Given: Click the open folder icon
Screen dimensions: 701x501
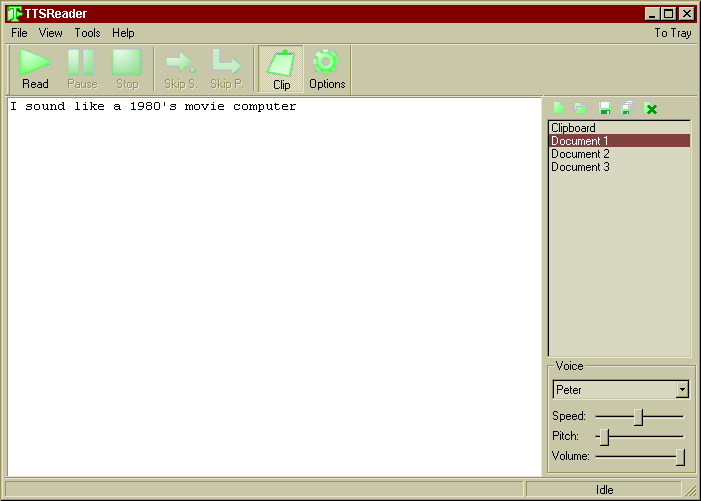Looking at the screenshot, I should pyautogui.click(x=581, y=108).
